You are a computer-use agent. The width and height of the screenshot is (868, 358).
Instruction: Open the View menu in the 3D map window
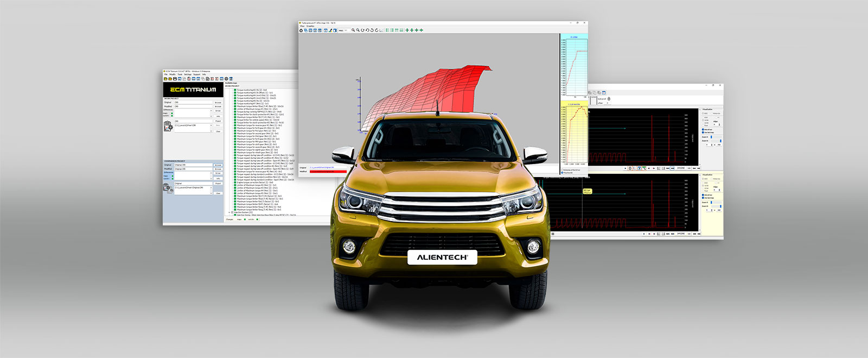302,26
